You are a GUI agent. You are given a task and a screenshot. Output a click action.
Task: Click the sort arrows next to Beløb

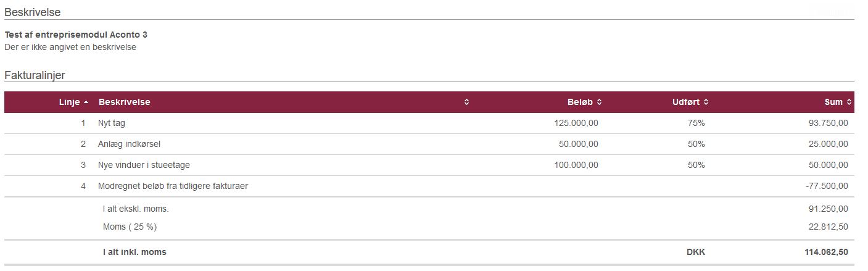600,102
